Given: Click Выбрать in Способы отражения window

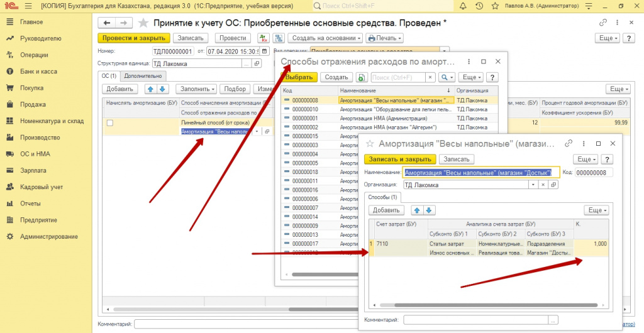Looking at the screenshot, I should pos(299,77).
